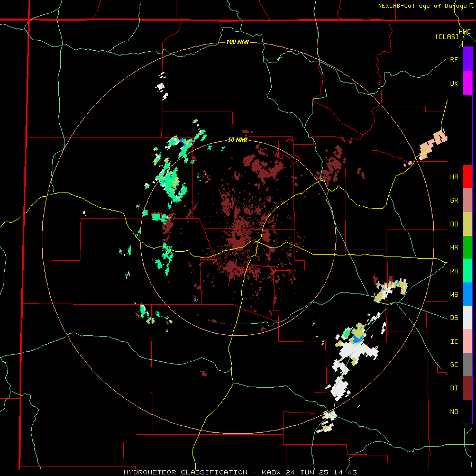Click the RA legend label

[x=454, y=271]
